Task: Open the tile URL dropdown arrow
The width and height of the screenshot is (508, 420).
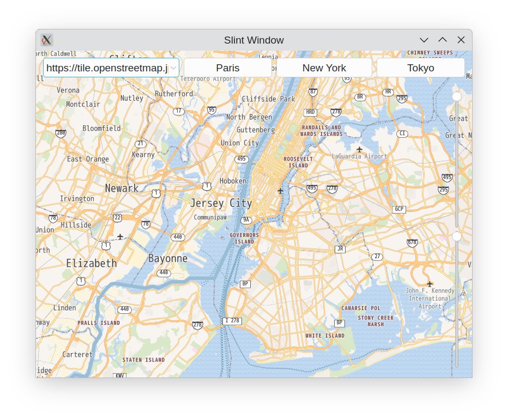Action: (174, 68)
